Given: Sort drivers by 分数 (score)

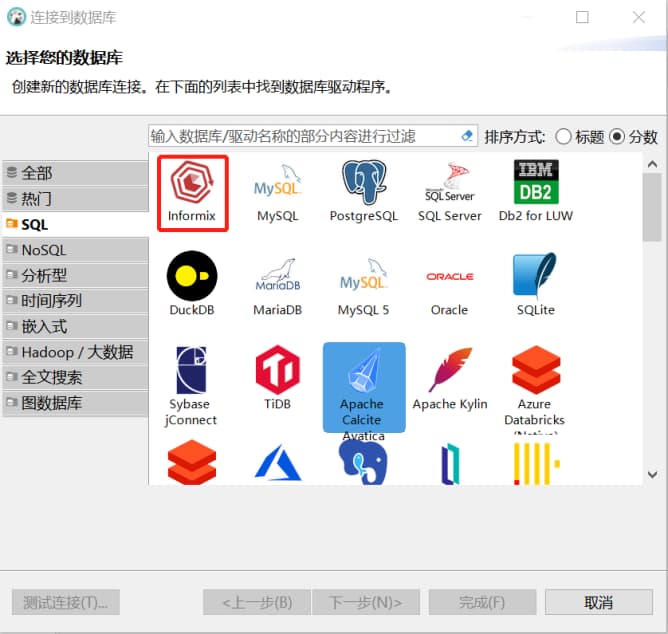Looking at the screenshot, I should click(633, 137).
